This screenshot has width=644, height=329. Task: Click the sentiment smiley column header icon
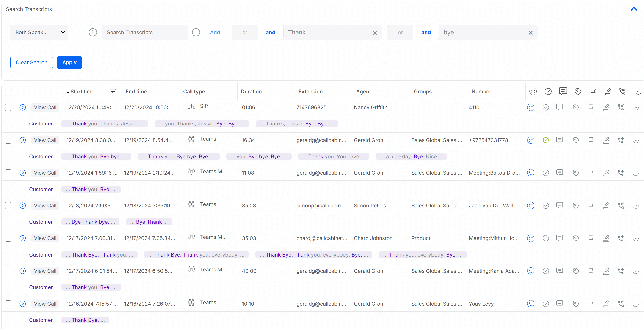533,92
